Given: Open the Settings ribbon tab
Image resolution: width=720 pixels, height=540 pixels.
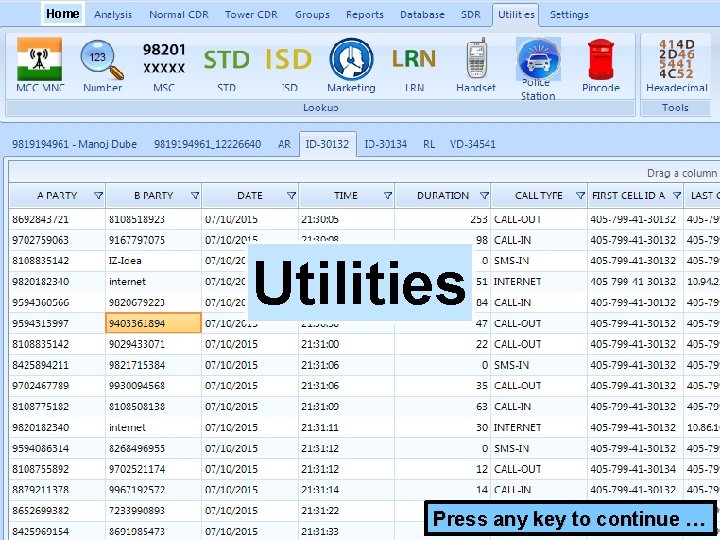Looking at the screenshot, I should [x=569, y=15].
